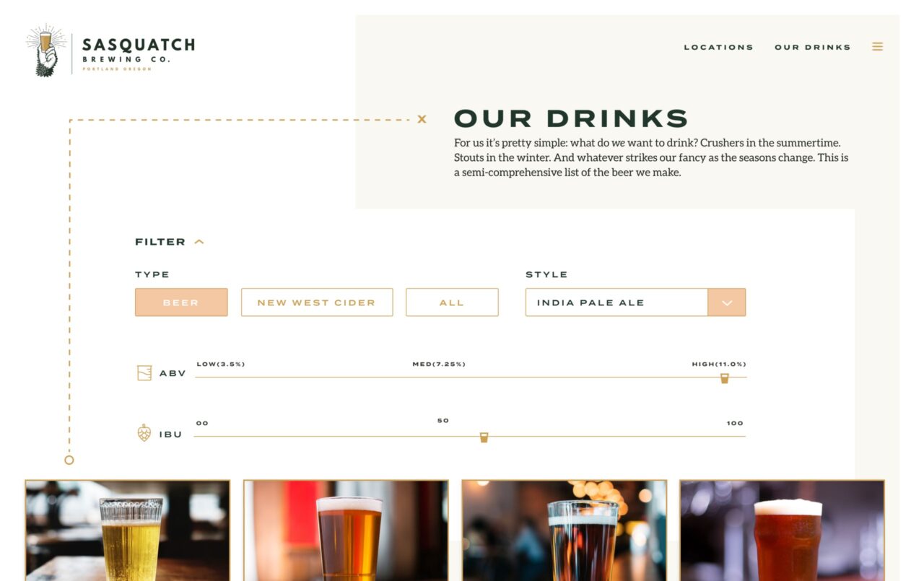Open the Style dropdown arrow
The width and height of the screenshot is (924, 581).
(727, 302)
